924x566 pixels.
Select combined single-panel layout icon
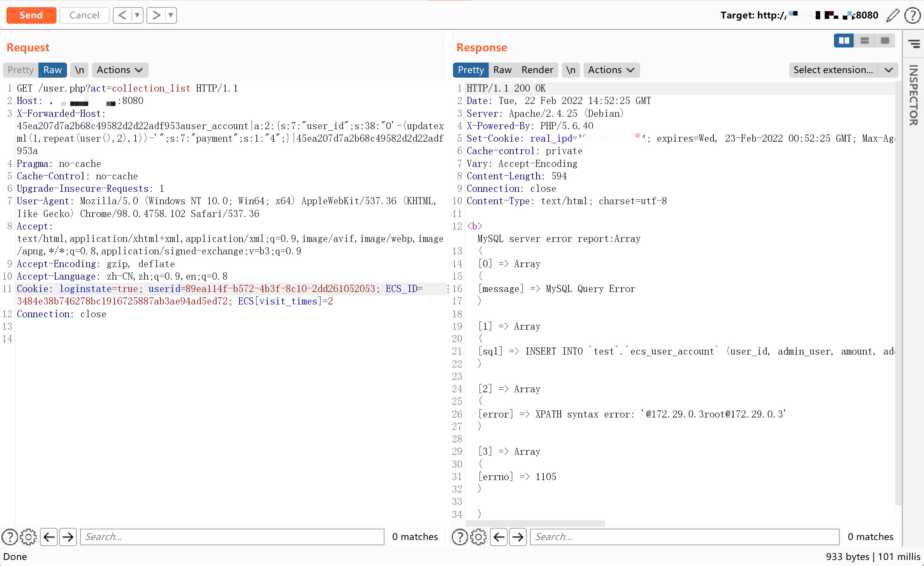click(885, 40)
